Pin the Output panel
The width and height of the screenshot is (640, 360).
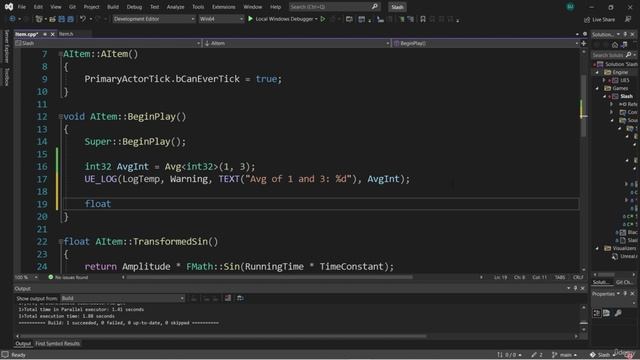(x=576, y=288)
